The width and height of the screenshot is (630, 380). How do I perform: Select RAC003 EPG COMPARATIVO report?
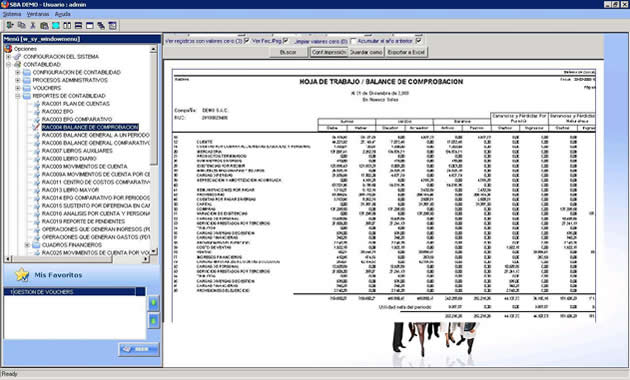point(77,119)
